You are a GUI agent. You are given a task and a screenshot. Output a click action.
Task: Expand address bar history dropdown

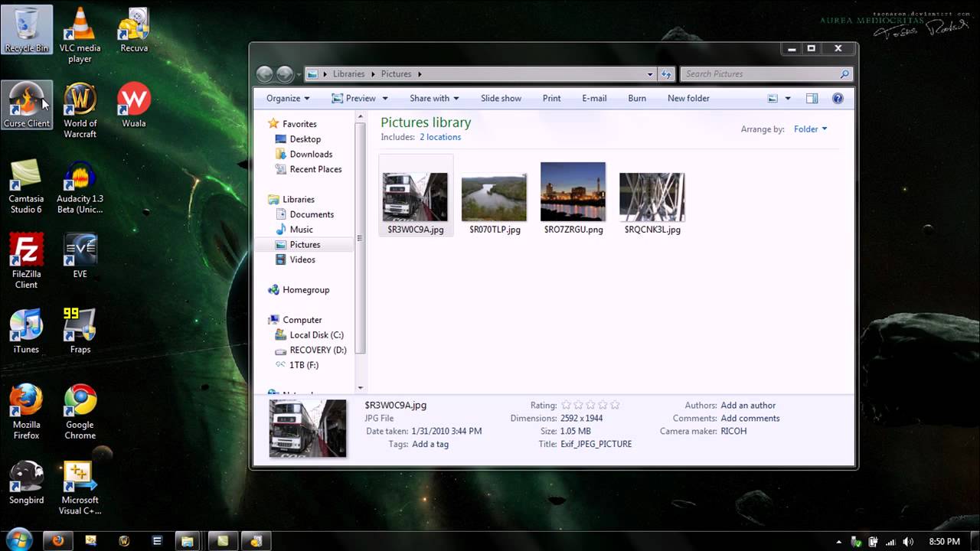click(650, 74)
